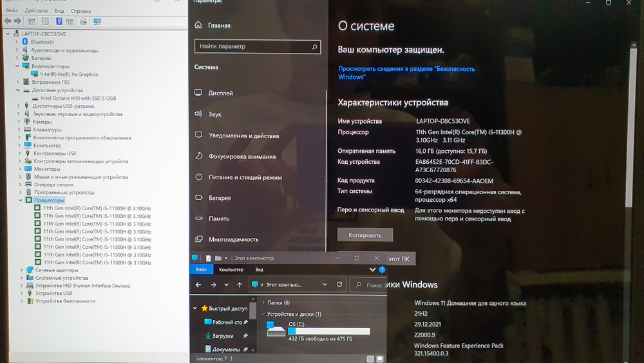Collapse the Процессоры node
The width and height of the screenshot is (644, 363).
21,201
